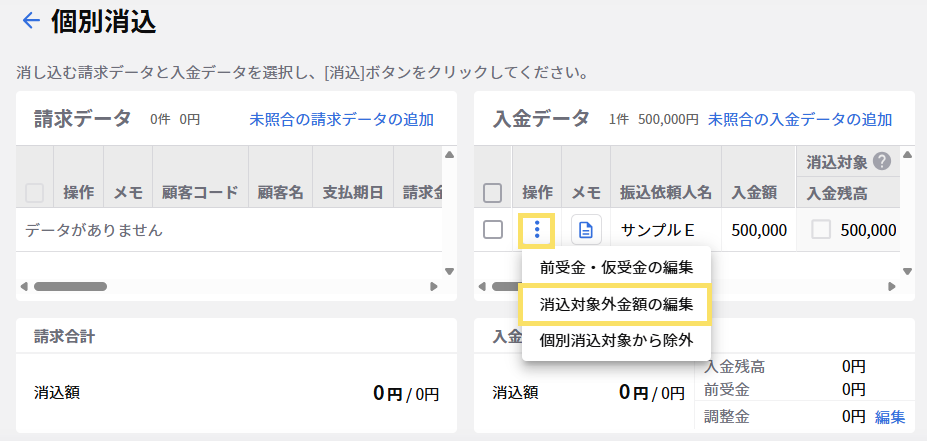The image size is (927, 441).
Task: Click 未照合の入金データの追加 link
Action: click(x=800, y=120)
